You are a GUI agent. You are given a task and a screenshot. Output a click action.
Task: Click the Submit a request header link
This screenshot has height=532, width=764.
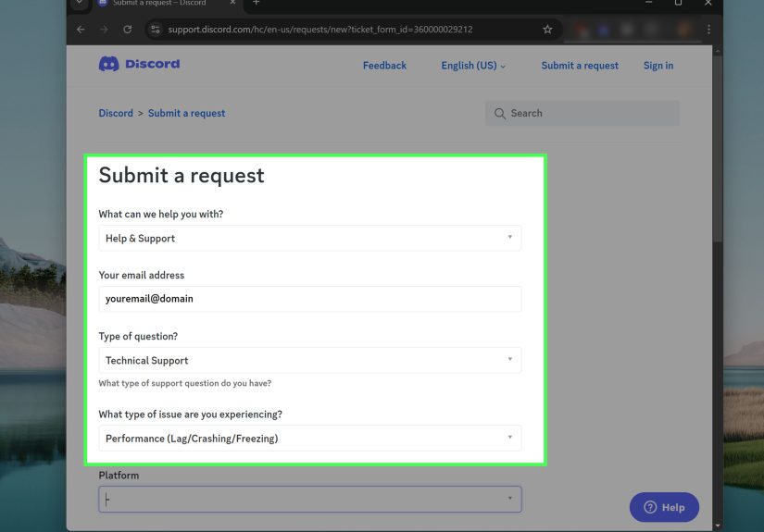[580, 65]
